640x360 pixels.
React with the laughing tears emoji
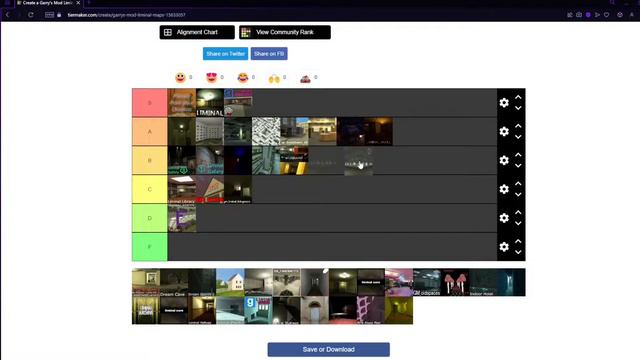click(x=242, y=78)
